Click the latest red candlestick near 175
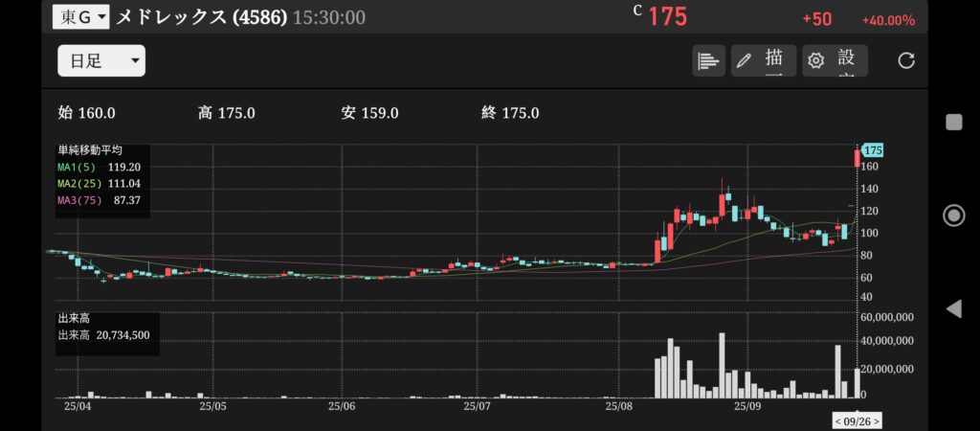 tap(857, 158)
